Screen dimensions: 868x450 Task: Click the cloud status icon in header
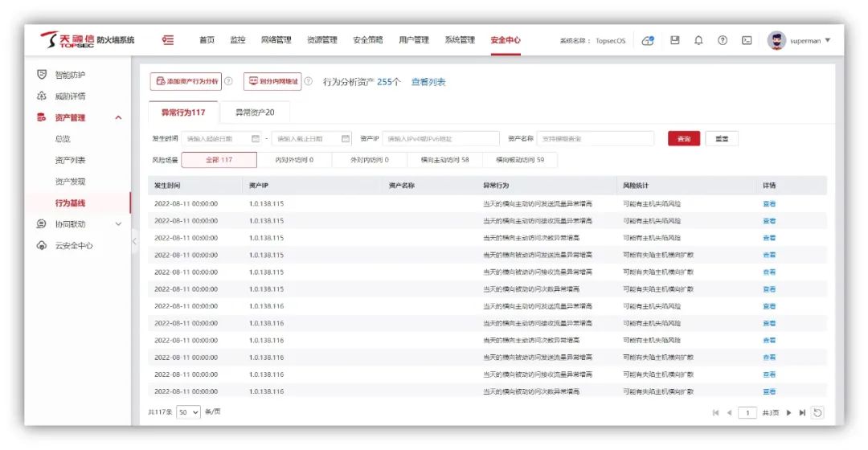648,41
